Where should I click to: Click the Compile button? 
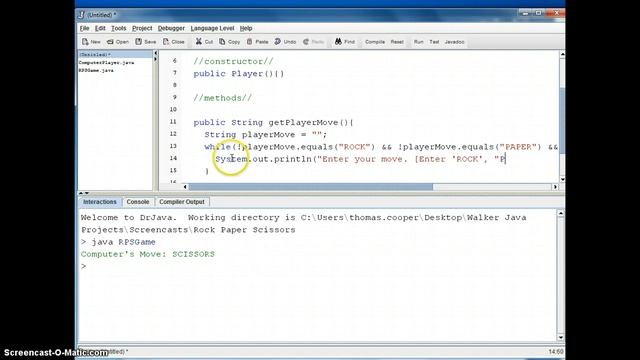tap(375, 42)
